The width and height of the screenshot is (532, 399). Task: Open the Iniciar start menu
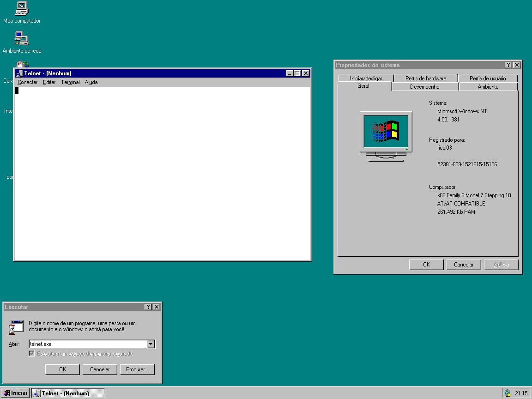pos(15,393)
